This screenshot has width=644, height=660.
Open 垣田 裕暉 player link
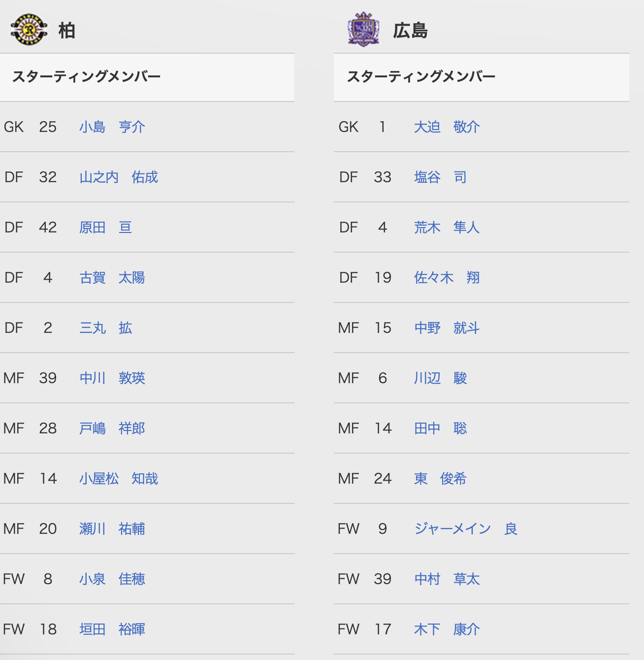112,629
